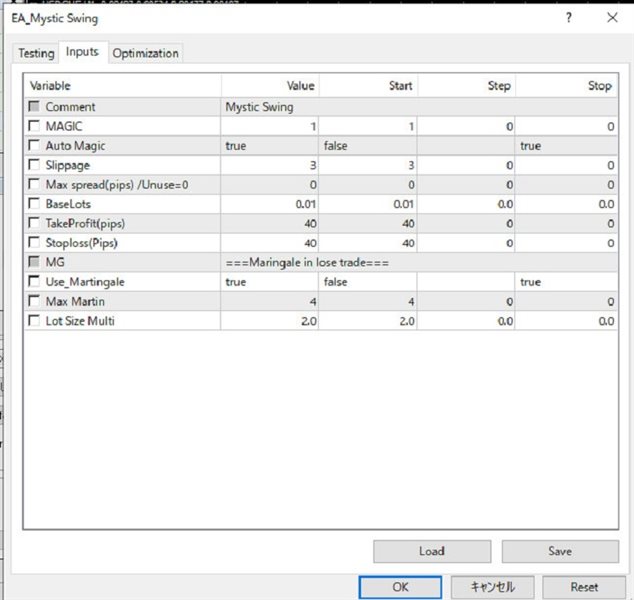This screenshot has width=634, height=600.
Task: Check the Max Martin checkbox
Action: tap(34, 301)
